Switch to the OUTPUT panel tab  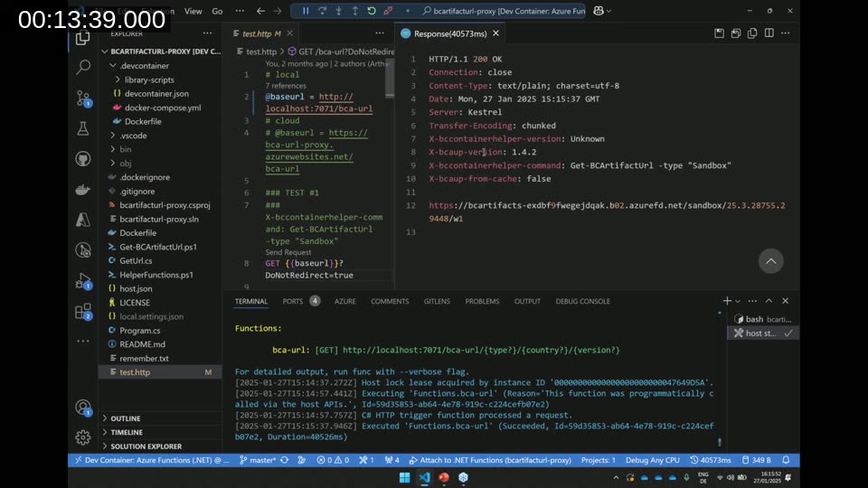coord(527,301)
